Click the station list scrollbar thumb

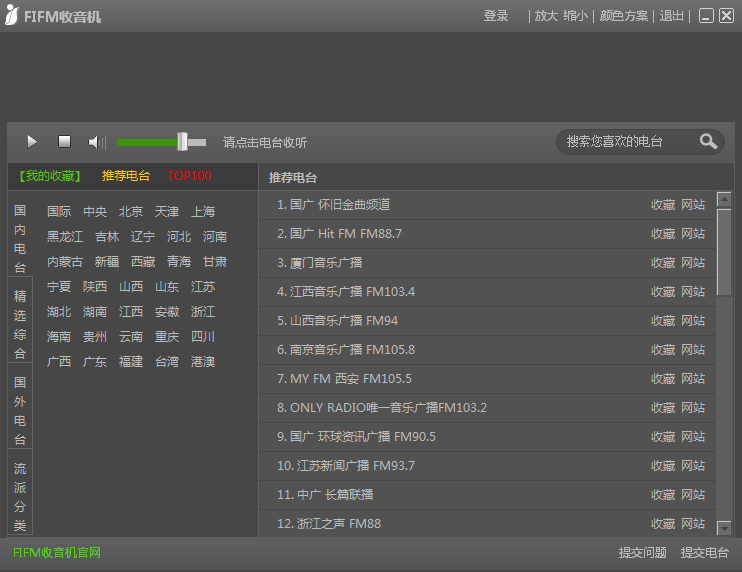(x=724, y=252)
